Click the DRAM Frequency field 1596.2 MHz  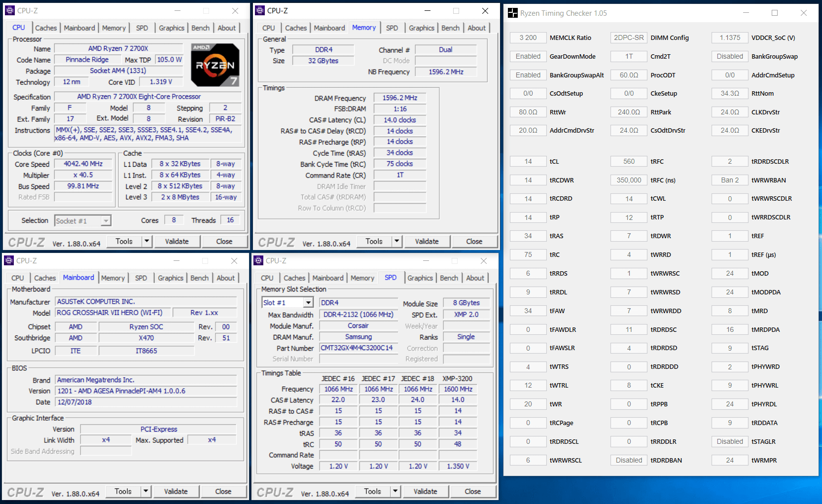[400, 98]
